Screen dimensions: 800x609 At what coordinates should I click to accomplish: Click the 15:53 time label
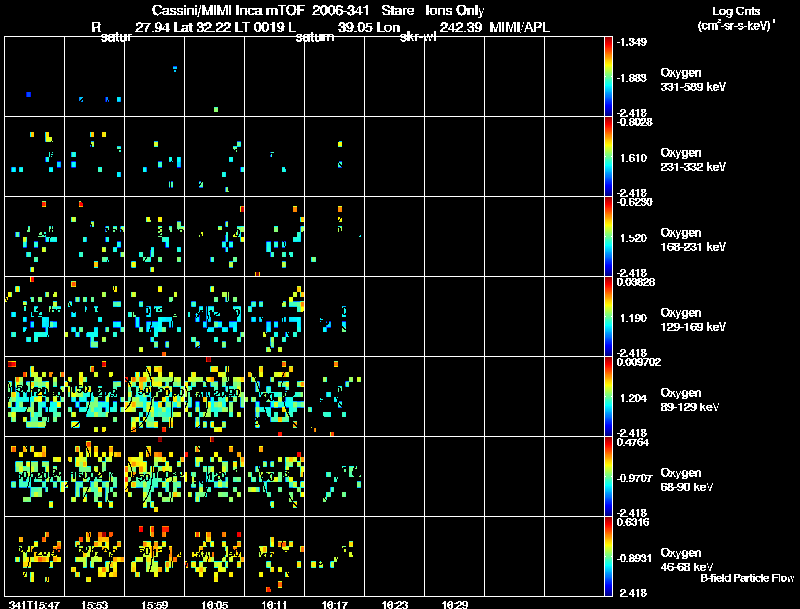(x=94, y=604)
